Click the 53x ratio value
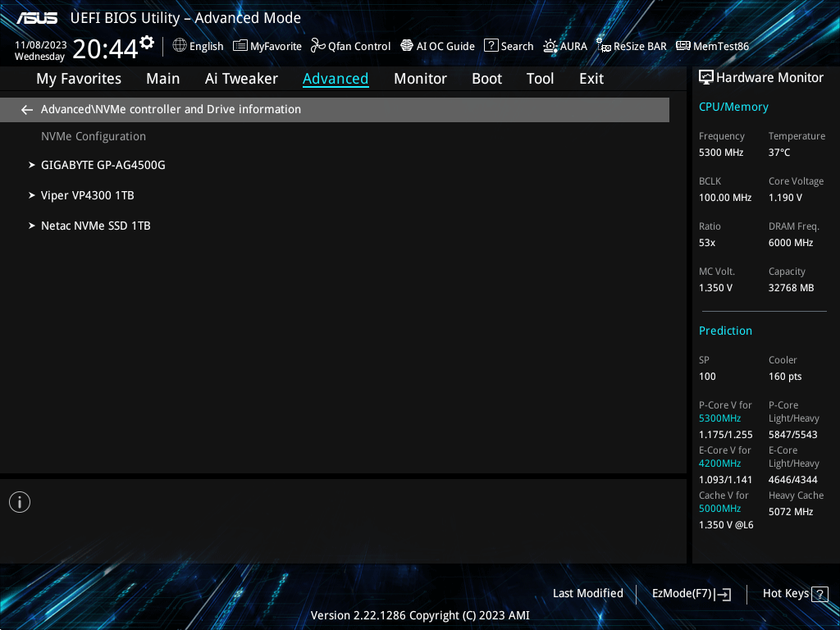 coord(707,243)
